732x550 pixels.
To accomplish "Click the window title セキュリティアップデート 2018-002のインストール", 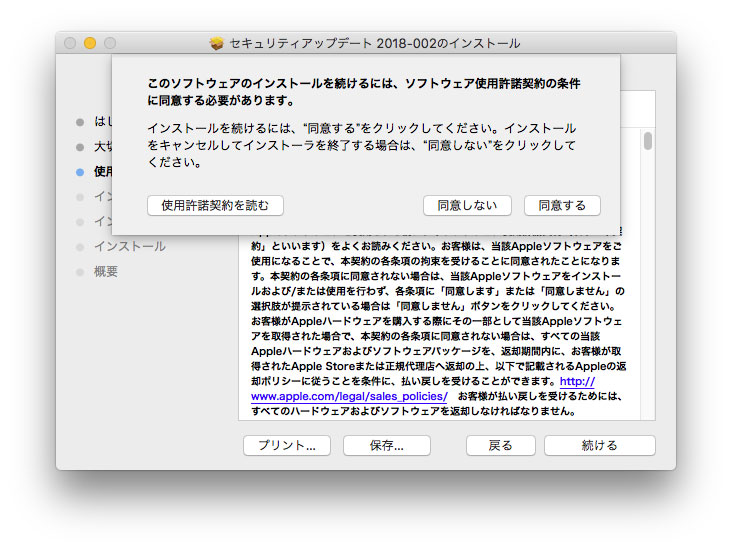I will [375, 43].
